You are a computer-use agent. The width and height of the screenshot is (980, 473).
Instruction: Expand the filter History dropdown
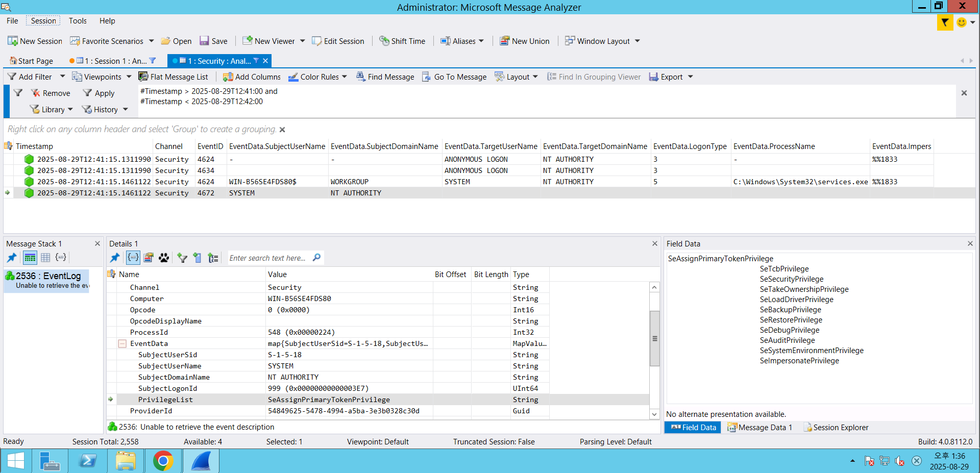click(x=126, y=109)
